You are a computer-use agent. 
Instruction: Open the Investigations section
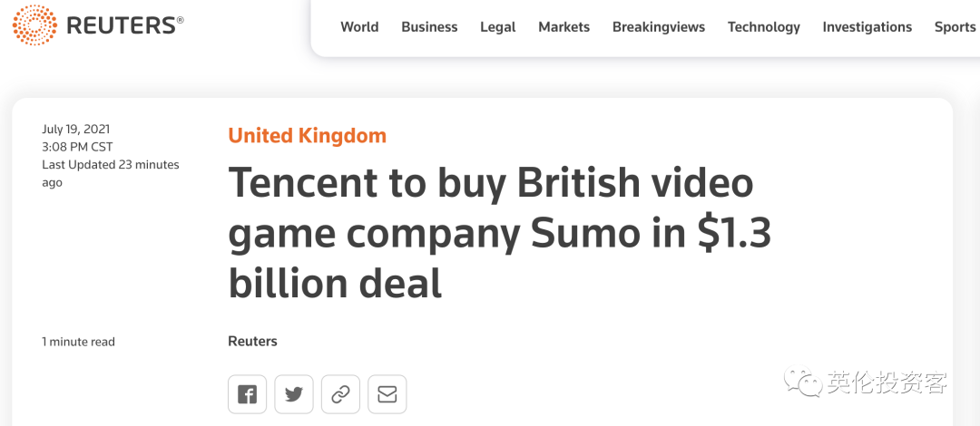click(x=867, y=27)
